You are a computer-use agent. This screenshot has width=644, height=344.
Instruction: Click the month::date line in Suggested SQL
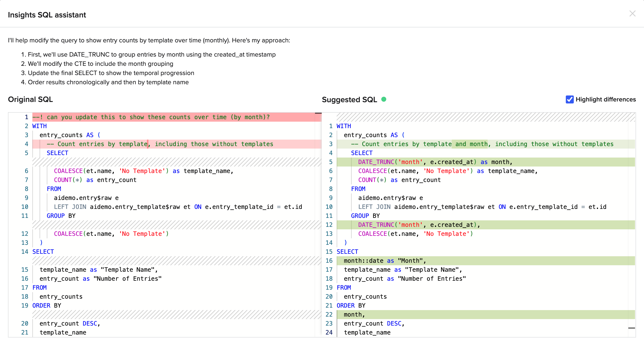click(x=385, y=260)
